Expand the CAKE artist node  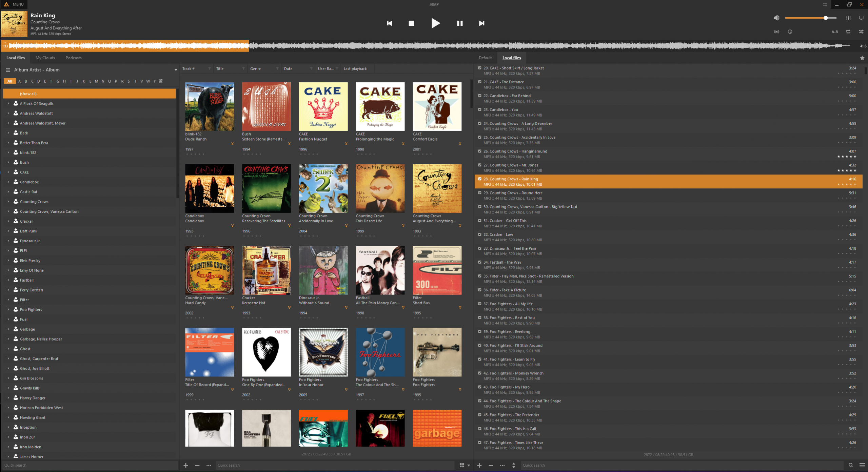coord(8,172)
